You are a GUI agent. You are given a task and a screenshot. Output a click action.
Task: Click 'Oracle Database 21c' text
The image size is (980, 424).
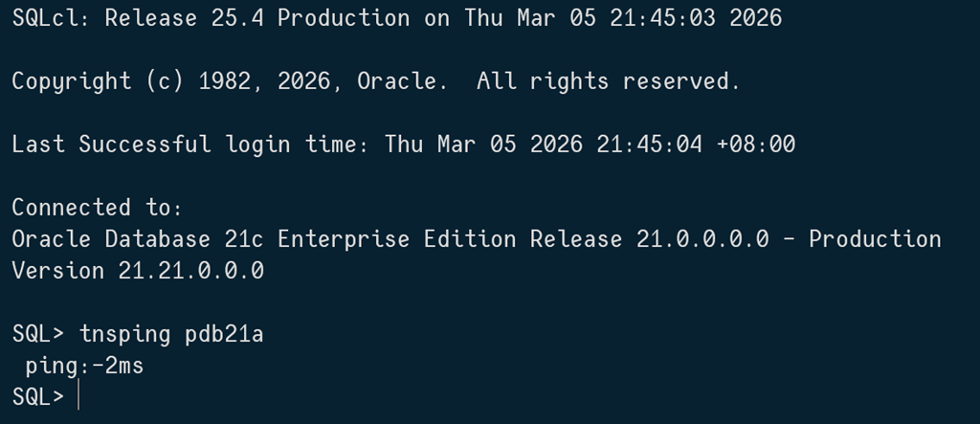coord(137,239)
